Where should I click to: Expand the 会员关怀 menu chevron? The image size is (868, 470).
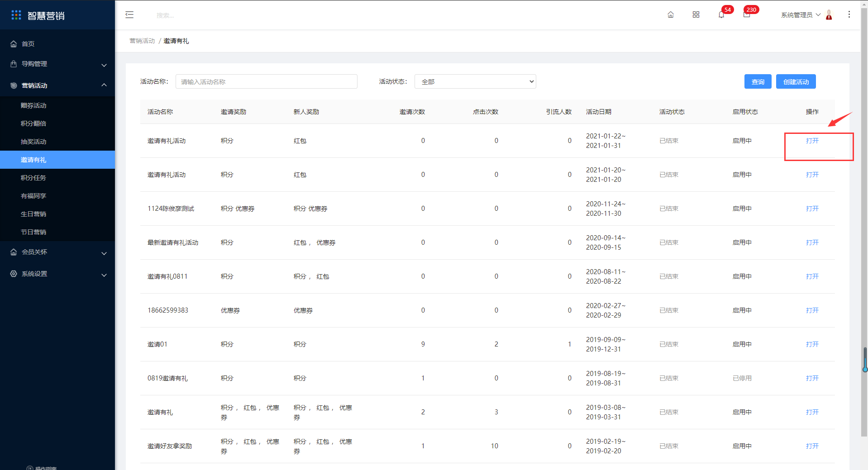104,253
